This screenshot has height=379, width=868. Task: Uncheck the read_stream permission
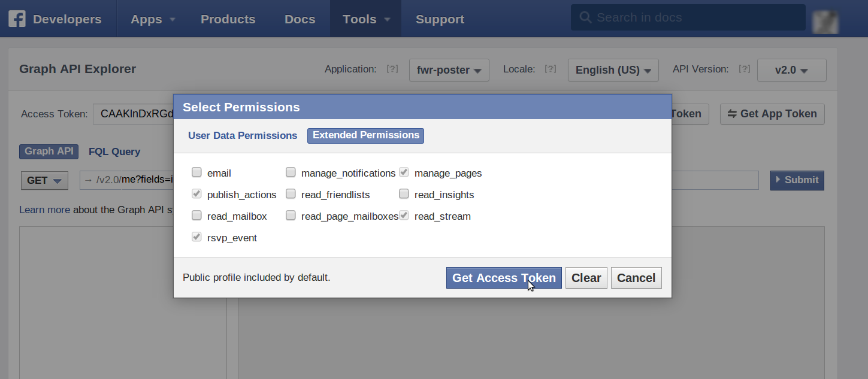tap(404, 216)
